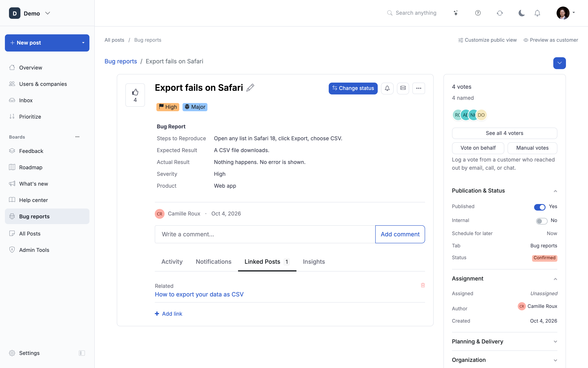
Task: Go to Roadmap board
Action: click(47, 167)
